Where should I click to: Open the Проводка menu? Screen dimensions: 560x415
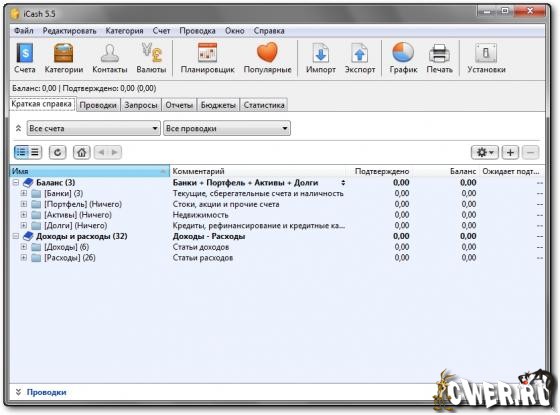coord(197,31)
